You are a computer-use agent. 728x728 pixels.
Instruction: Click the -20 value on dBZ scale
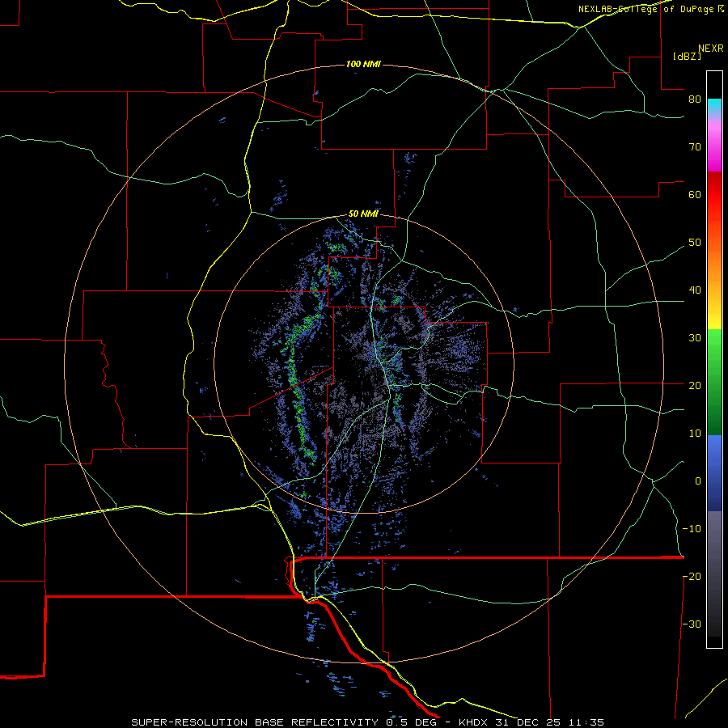click(x=692, y=577)
